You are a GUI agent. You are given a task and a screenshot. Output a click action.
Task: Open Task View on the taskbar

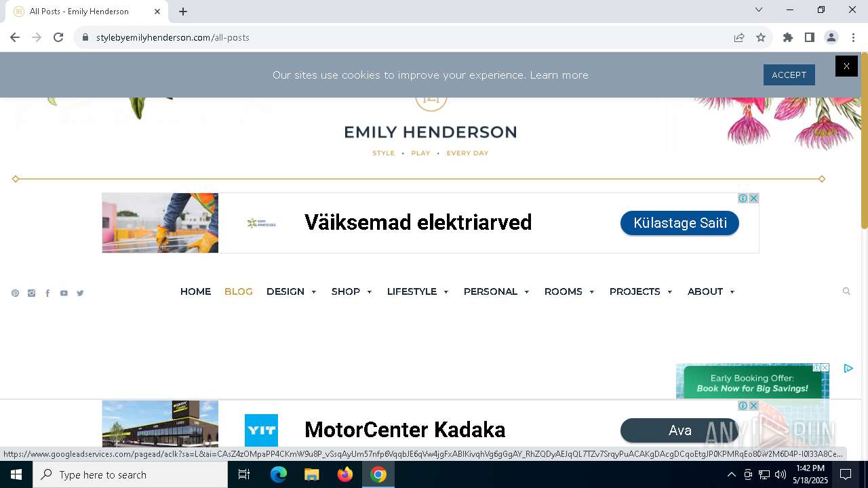coord(244,474)
